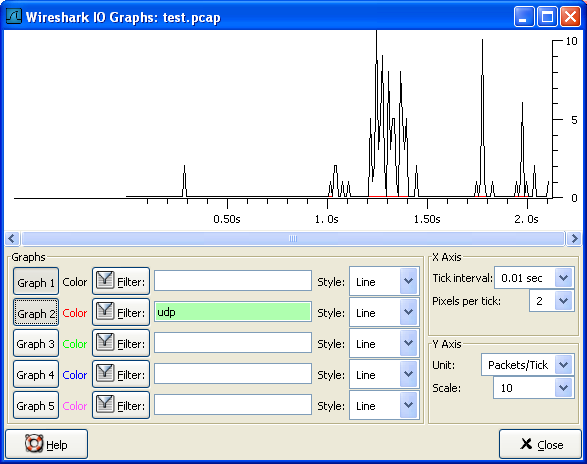The image size is (587, 464).
Task: Open the Graph 1 Filter button
Action: coord(121,282)
